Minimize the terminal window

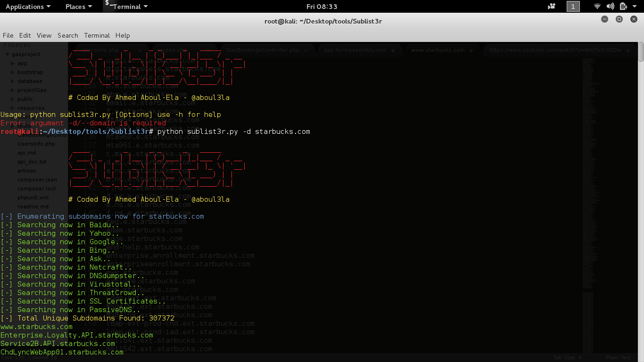(605, 19)
